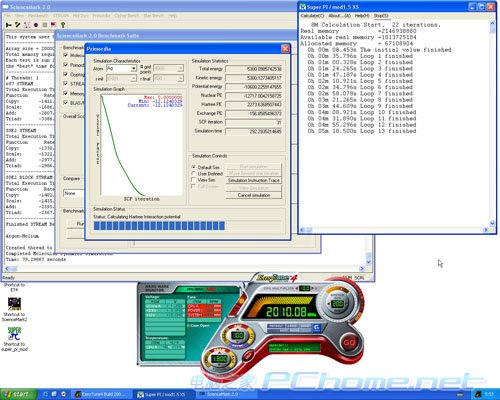Toggle the Cryptography benchmark checkbox
This screenshot has height=400, width=500.
[66, 74]
